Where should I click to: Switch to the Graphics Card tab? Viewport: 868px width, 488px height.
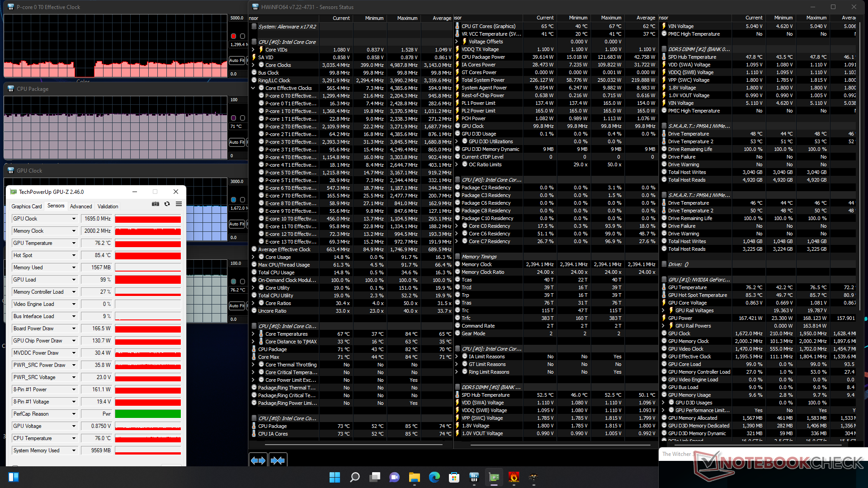click(x=27, y=206)
